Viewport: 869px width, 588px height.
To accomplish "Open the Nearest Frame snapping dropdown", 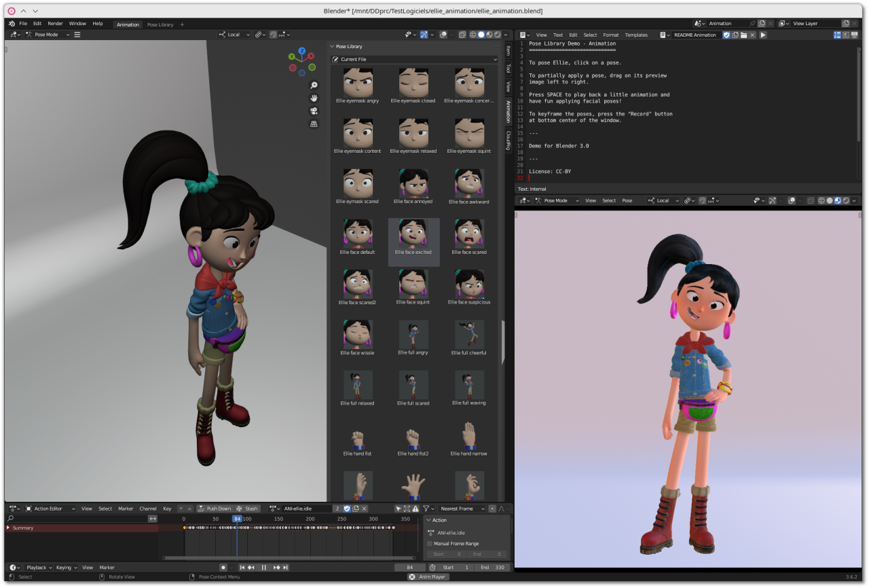I will 462,509.
